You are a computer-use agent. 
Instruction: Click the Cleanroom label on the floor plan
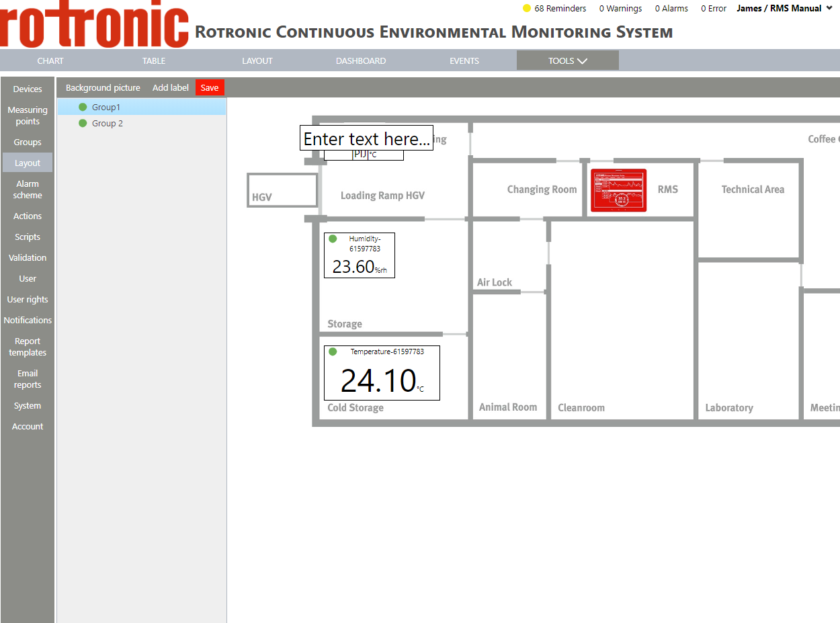click(581, 408)
